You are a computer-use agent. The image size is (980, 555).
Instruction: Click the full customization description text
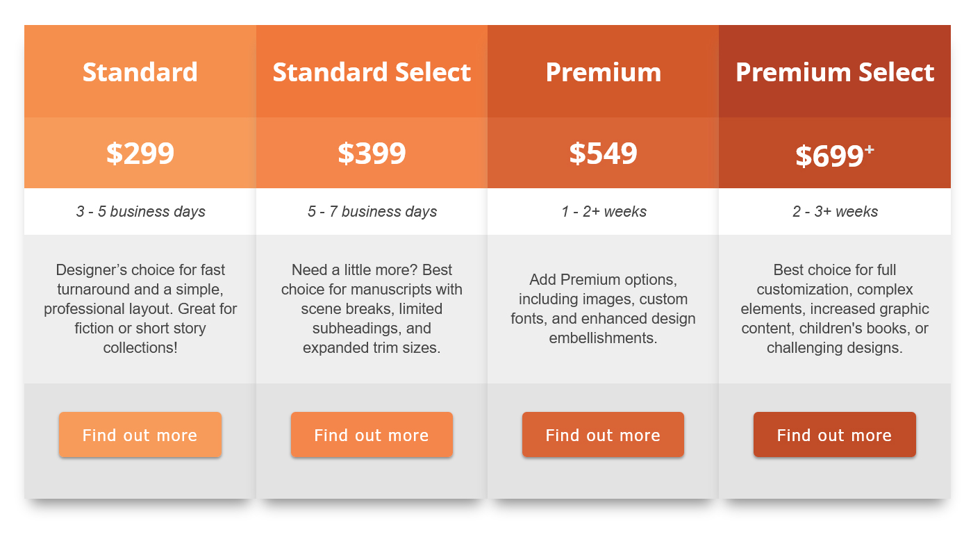coord(834,308)
